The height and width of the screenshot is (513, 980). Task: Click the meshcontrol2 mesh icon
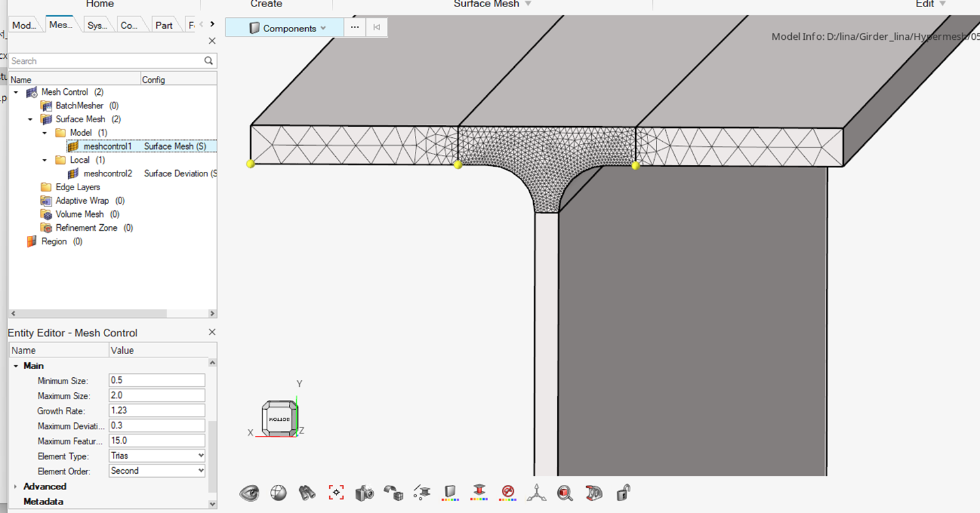pos(73,174)
